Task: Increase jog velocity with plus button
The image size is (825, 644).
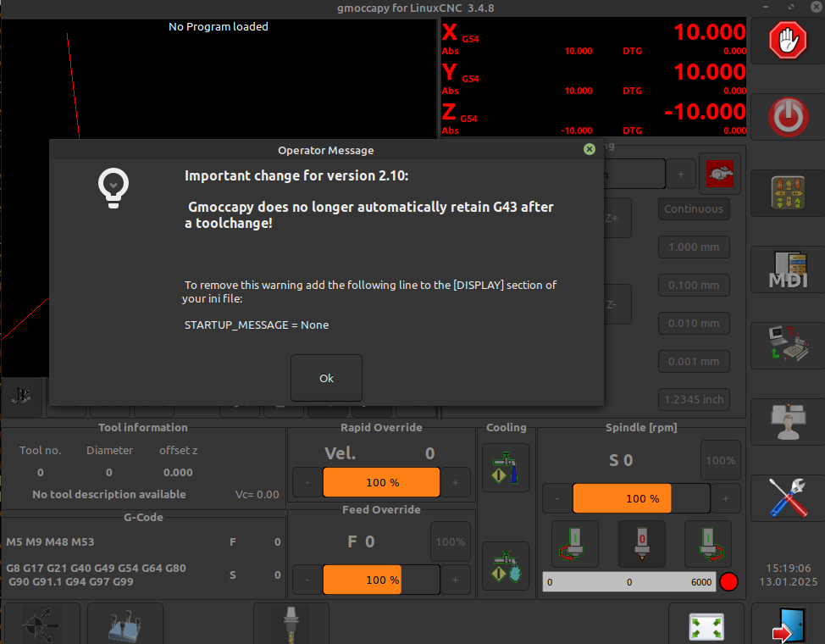Action: click(x=681, y=174)
